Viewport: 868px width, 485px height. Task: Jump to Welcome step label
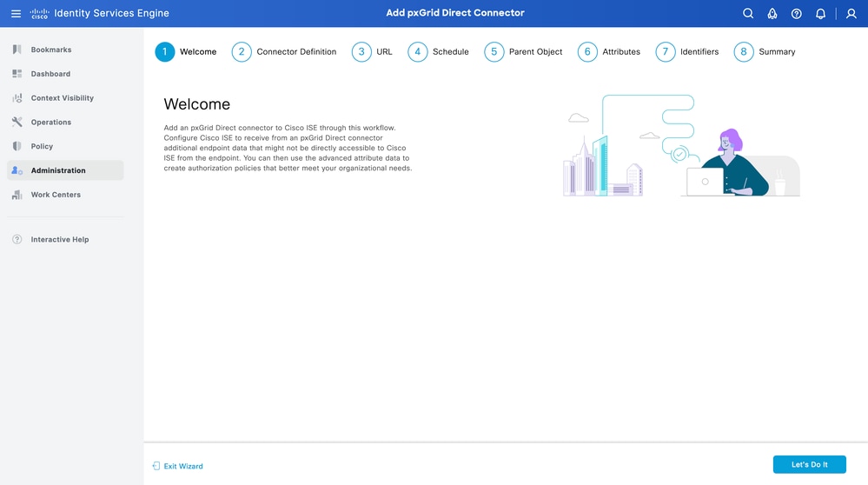point(198,51)
